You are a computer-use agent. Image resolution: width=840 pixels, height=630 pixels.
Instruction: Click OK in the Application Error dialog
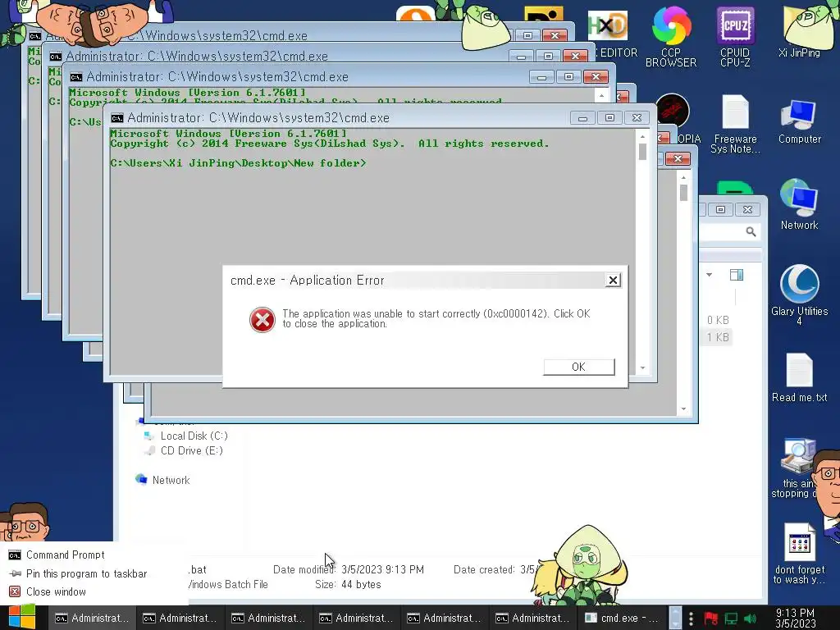[578, 367]
